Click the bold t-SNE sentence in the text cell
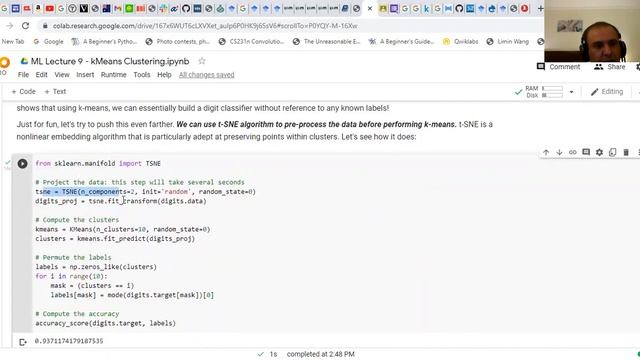Viewport: 640px width, 360px height. [x=316, y=124]
